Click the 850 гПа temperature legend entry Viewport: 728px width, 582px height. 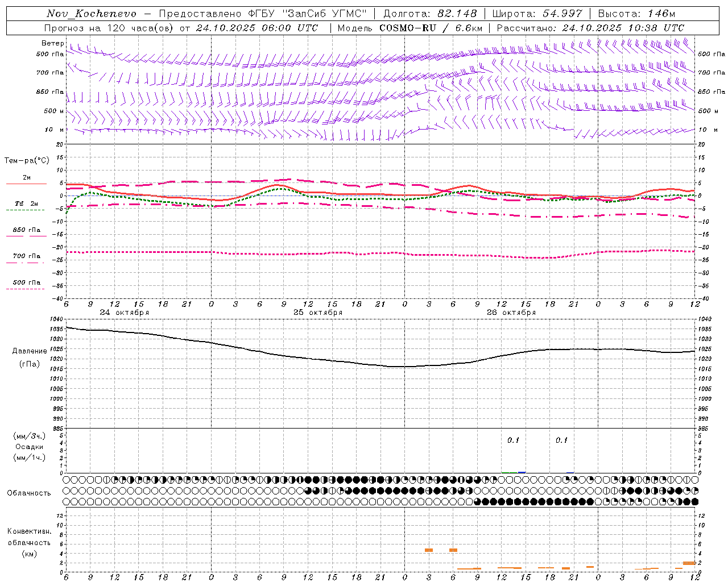pyautogui.click(x=27, y=230)
